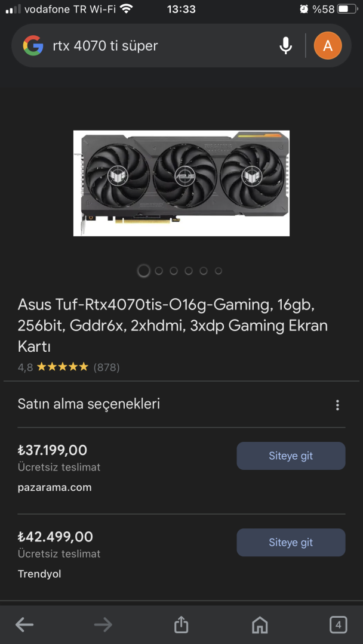This screenshot has height=644, width=363.
Task: Open the Trendyol seller link
Action: [x=39, y=574]
